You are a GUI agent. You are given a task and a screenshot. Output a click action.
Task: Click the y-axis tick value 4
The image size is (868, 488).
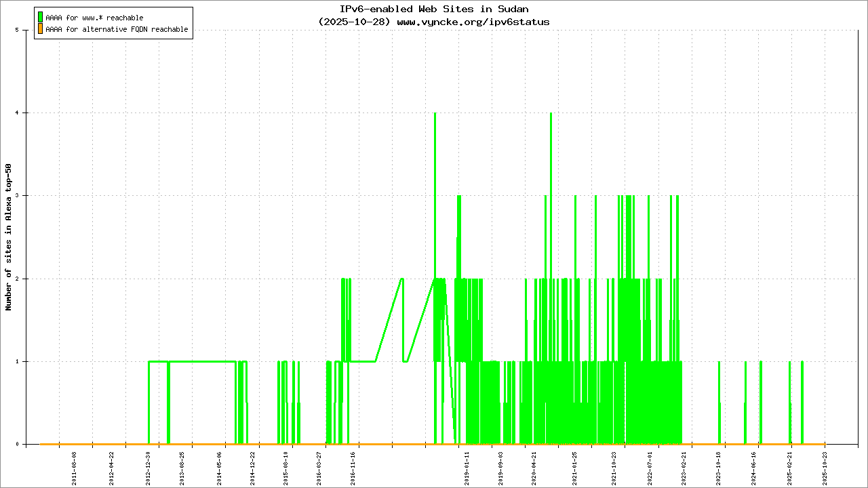[x=25, y=113]
